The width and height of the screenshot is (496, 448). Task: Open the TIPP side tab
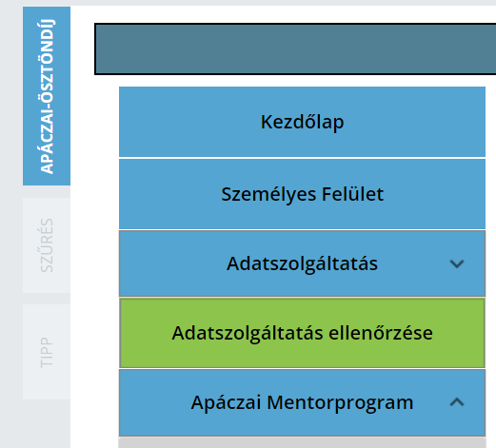tap(47, 352)
